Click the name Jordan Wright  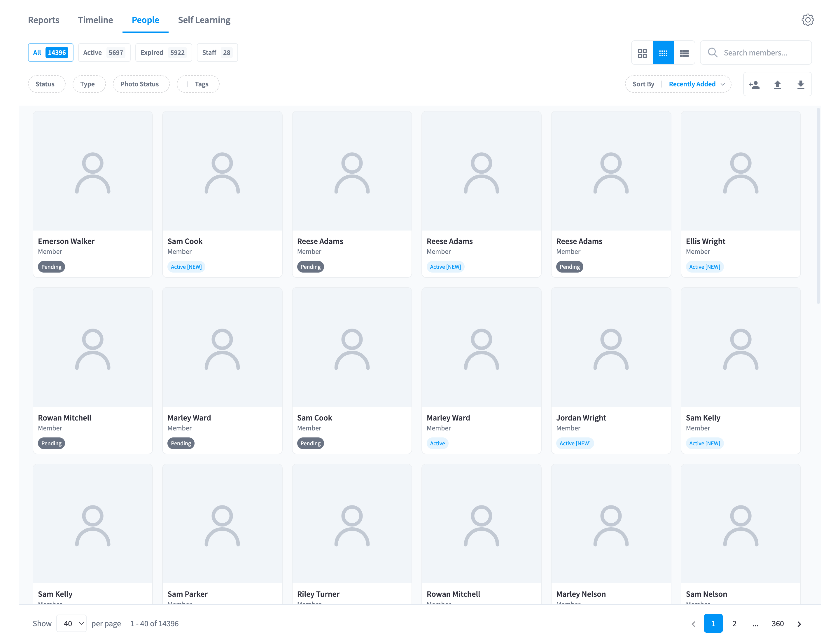[x=581, y=418]
